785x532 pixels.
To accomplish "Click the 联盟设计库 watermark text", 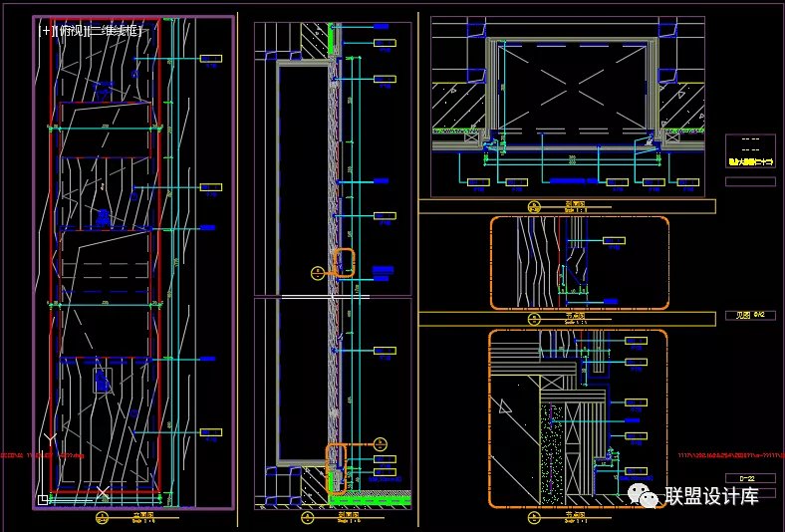I will coord(712,496).
